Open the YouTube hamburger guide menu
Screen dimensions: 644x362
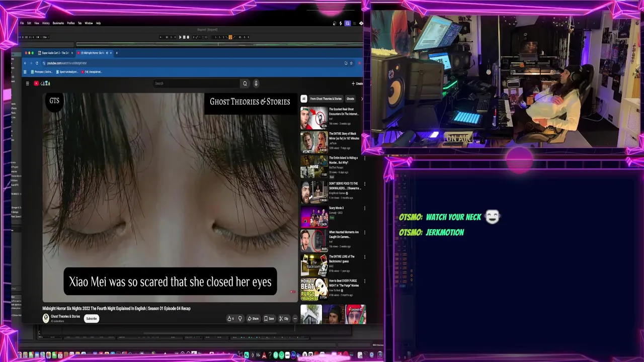tap(27, 83)
